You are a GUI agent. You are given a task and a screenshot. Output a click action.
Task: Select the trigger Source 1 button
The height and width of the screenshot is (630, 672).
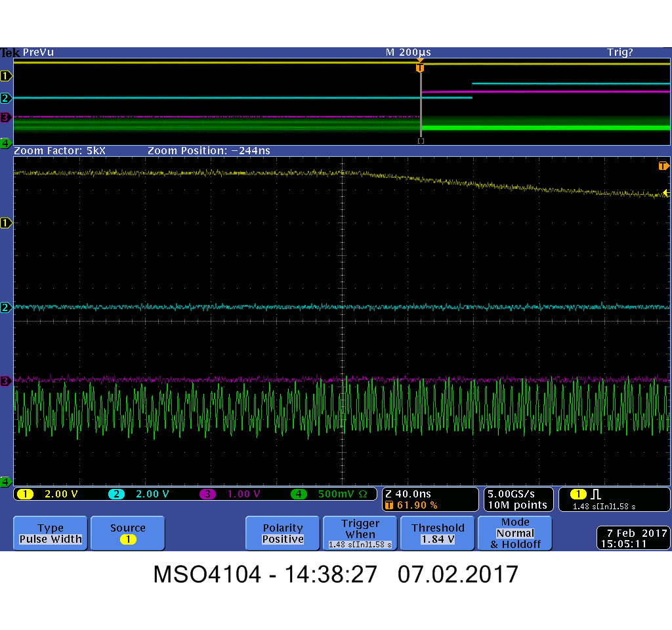pyautogui.click(x=128, y=533)
